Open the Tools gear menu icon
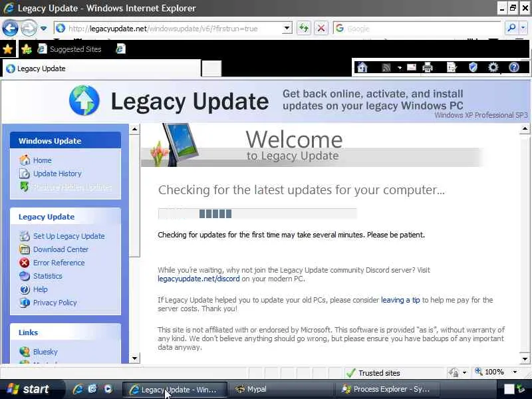 coord(493,68)
